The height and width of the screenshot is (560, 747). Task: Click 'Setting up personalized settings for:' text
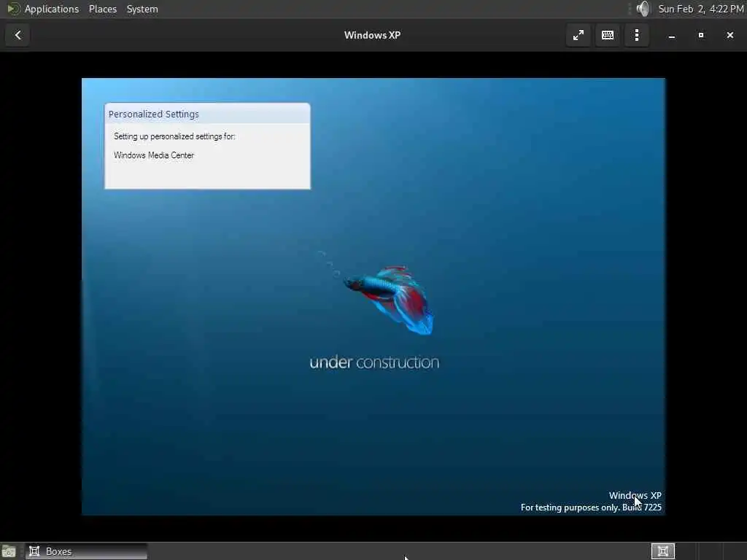point(174,136)
